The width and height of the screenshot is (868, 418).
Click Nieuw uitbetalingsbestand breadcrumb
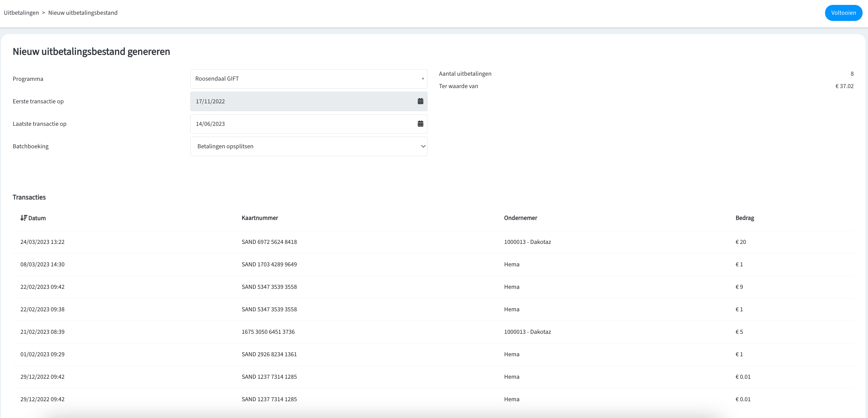click(83, 13)
